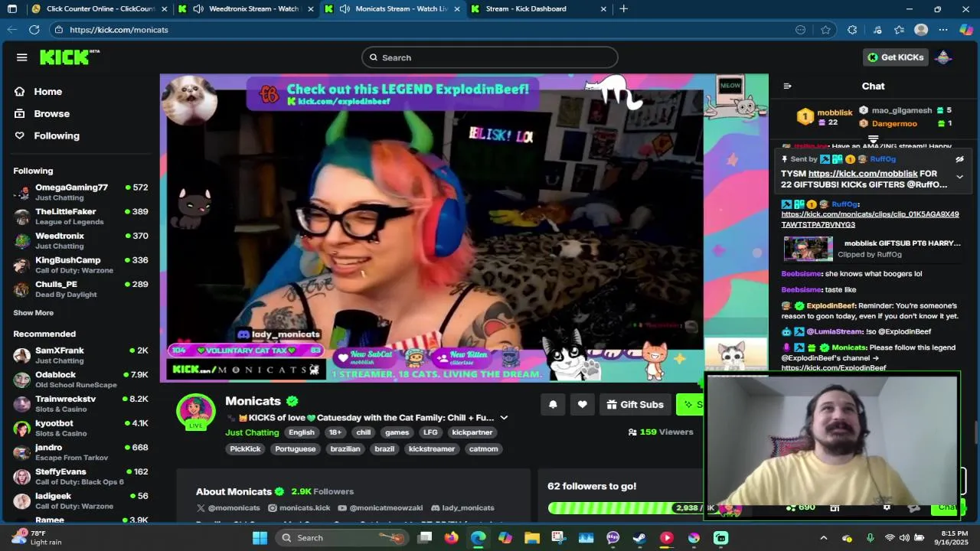The height and width of the screenshot is (551, 980).
Task: Collapse chat panel with arrow icon
Action: 787,86
